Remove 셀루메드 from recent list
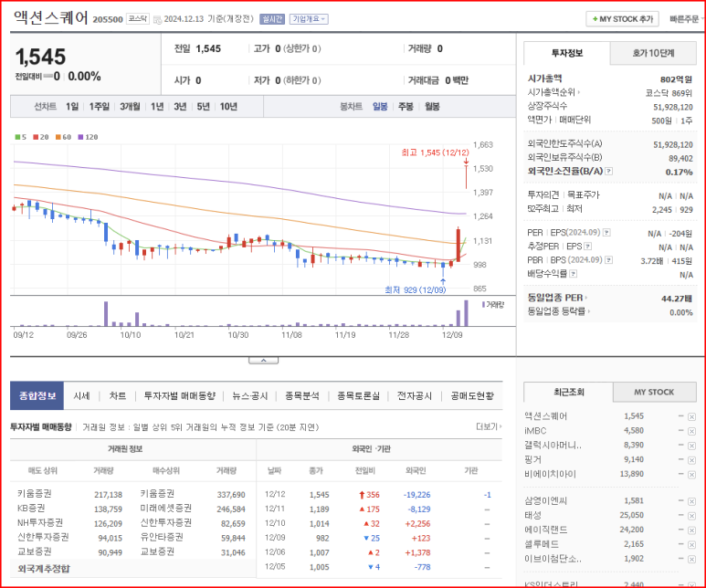 click(691, 545)
